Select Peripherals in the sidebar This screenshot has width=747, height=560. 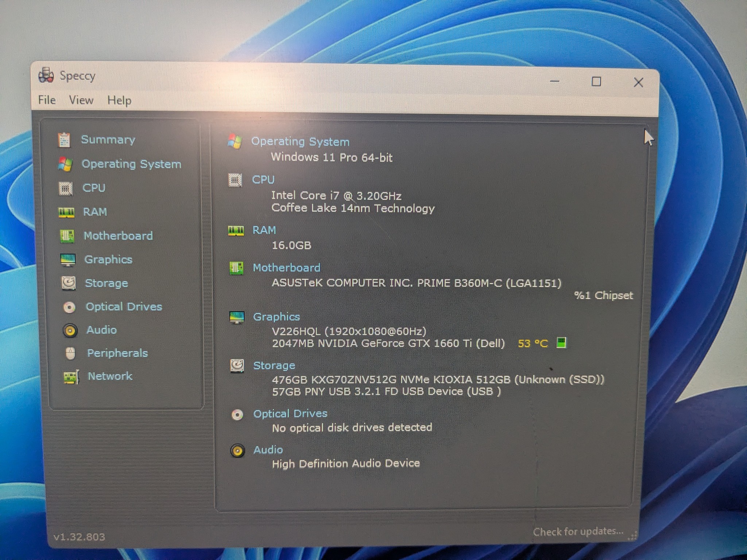tap(117, 353)
